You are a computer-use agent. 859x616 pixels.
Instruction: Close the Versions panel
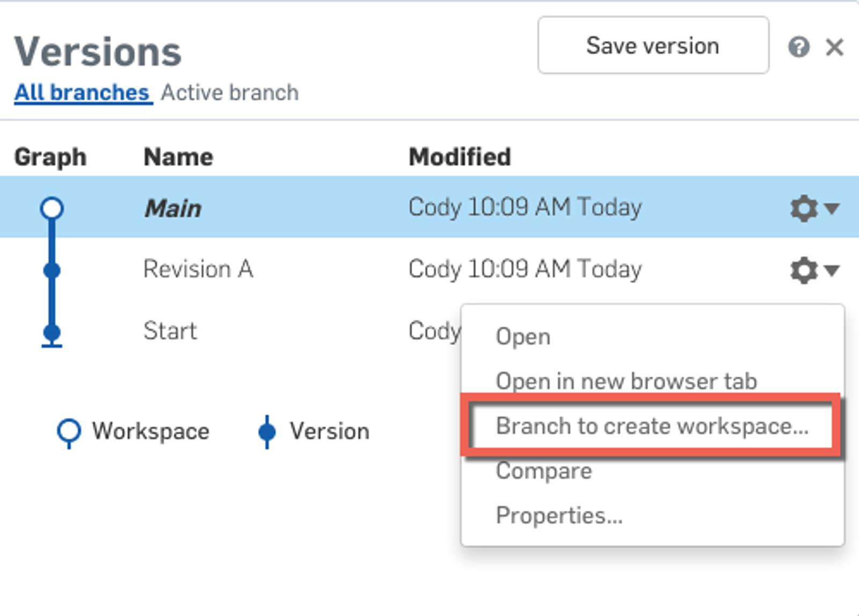834,47
